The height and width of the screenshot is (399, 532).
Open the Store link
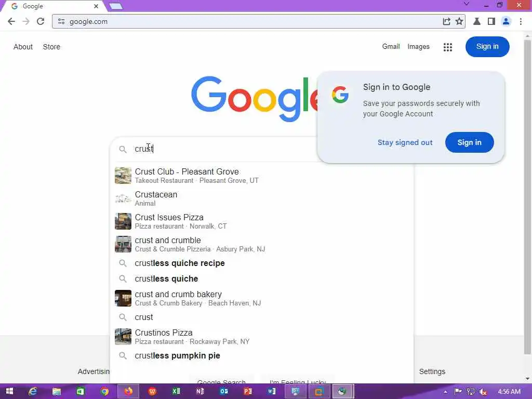pos(51,47)
